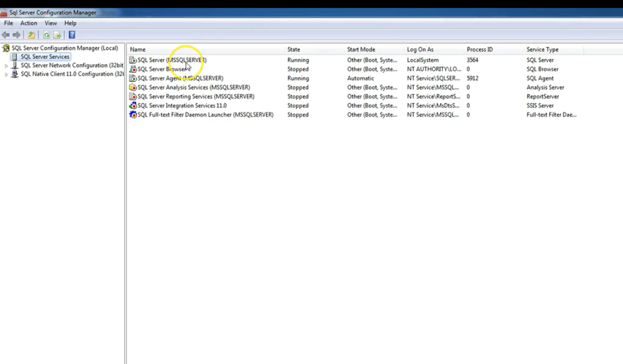623x364 pixels.
Task: Click the SQL Server Integration Services 11.0 icon
Action: click(x=133, y=105)
